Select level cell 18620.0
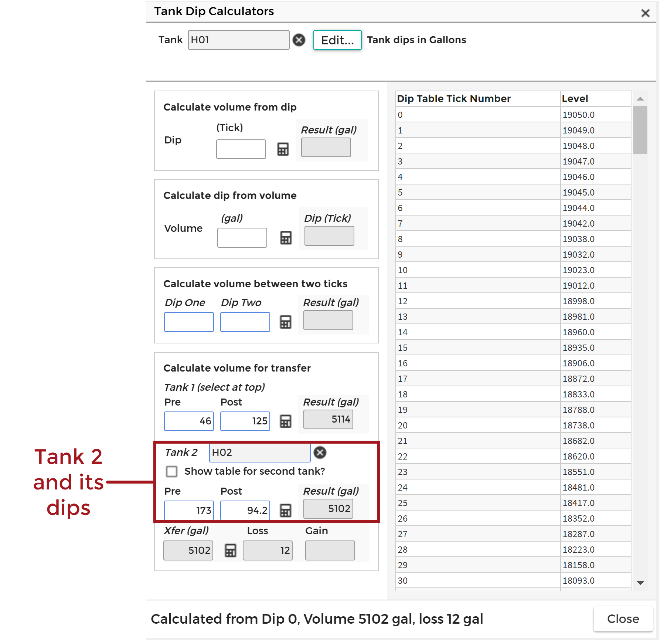This screenshot has height=644, width=664. coord(596,457)
